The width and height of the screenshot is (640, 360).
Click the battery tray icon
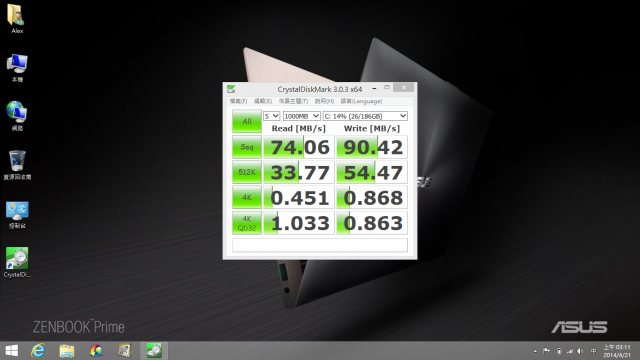[559, 351]
